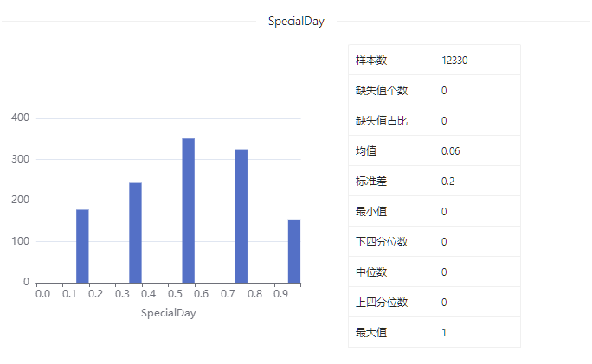Select the 缺失值个数 row label
This screenshot has width=592, height=364.
[x=382, y=91]
